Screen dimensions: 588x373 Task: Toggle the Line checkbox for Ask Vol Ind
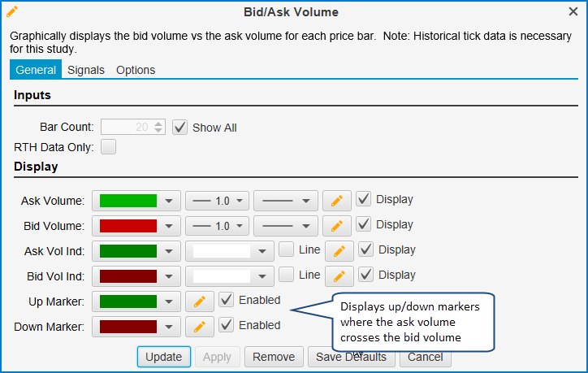[x=287, y=249]
